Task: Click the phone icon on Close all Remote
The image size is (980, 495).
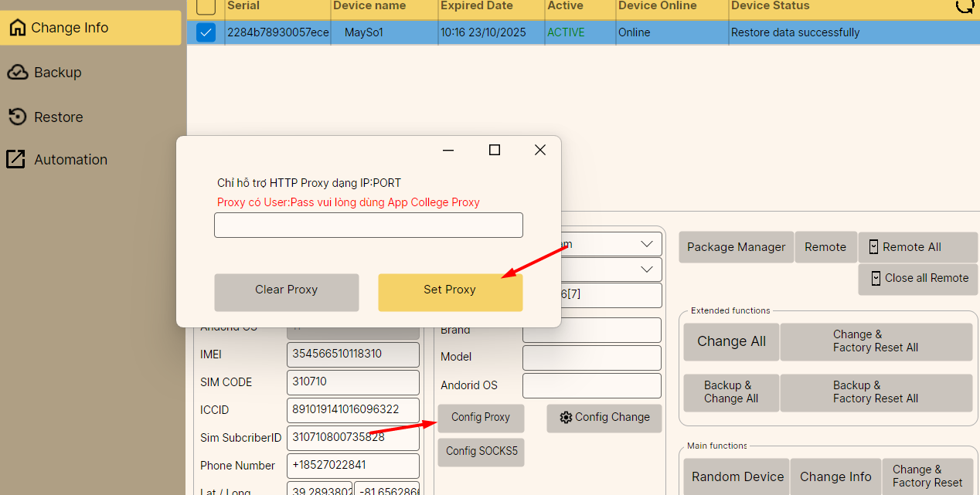Action: 876,278
